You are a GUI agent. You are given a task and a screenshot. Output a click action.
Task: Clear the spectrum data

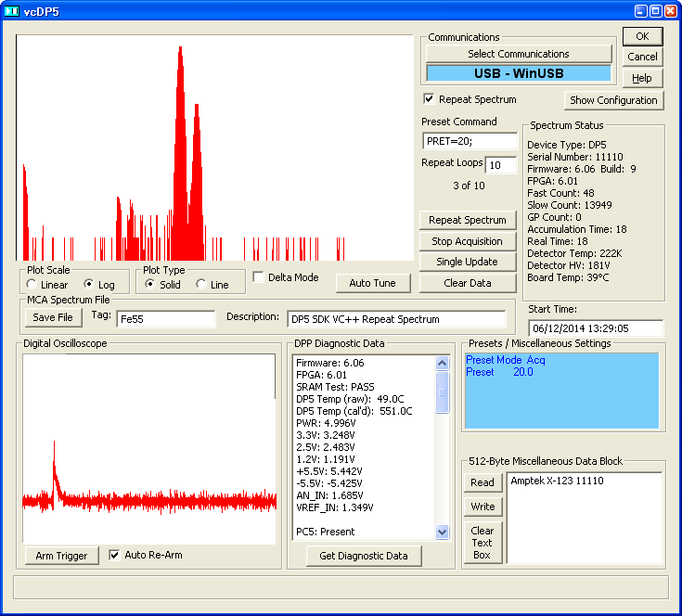pyautogui.click(x=468, y=283)
